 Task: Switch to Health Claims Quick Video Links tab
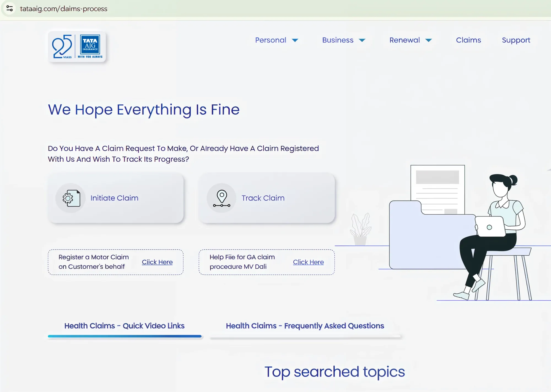tap(125, 326)
